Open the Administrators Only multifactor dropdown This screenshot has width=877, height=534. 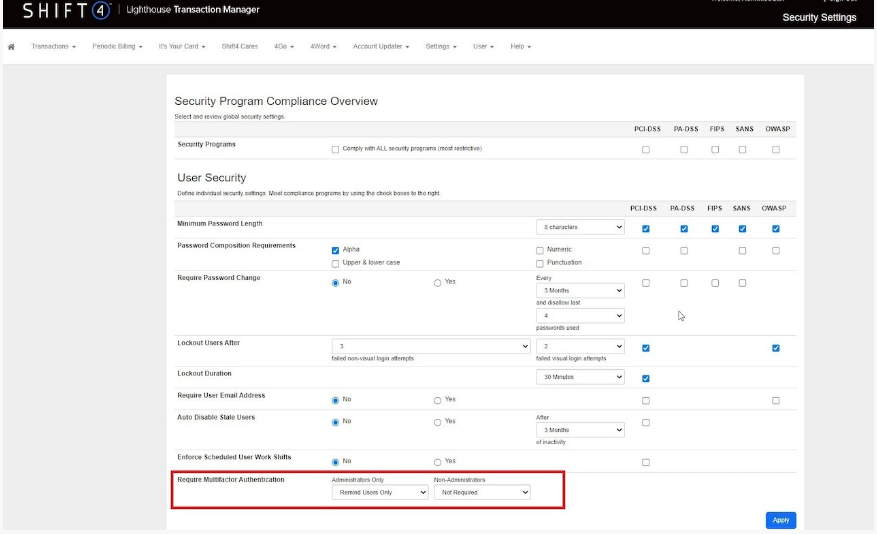[380, 492]
